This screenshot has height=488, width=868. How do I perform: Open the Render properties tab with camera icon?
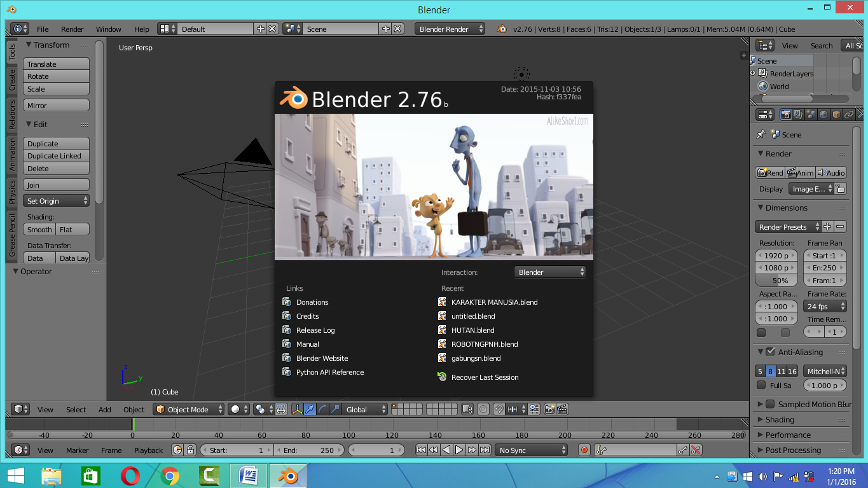pyautogui.click(x=786, y=114)
